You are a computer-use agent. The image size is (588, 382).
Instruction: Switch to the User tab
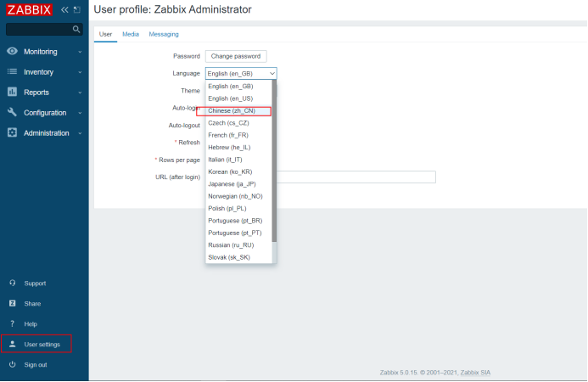click(105, 34)
